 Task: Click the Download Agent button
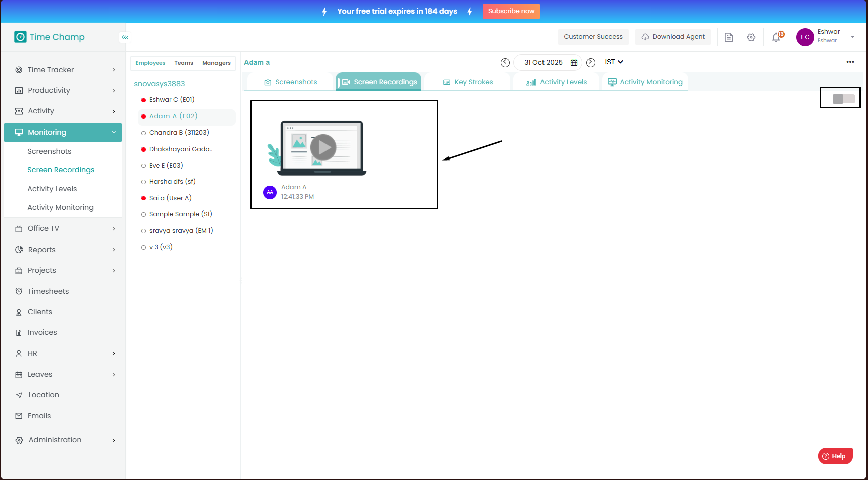(x=673, y=37)
